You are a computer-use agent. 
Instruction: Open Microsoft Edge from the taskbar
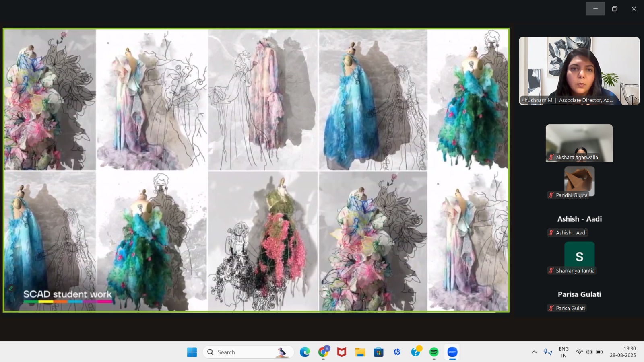click(305, 352)
